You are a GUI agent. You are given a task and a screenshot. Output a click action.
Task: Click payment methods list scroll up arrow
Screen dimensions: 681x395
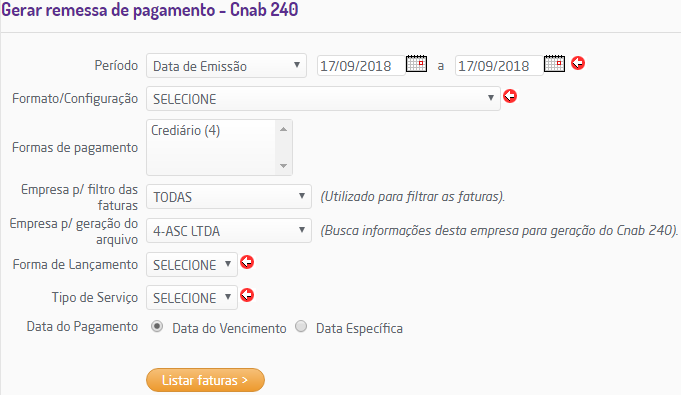[284, 129]
